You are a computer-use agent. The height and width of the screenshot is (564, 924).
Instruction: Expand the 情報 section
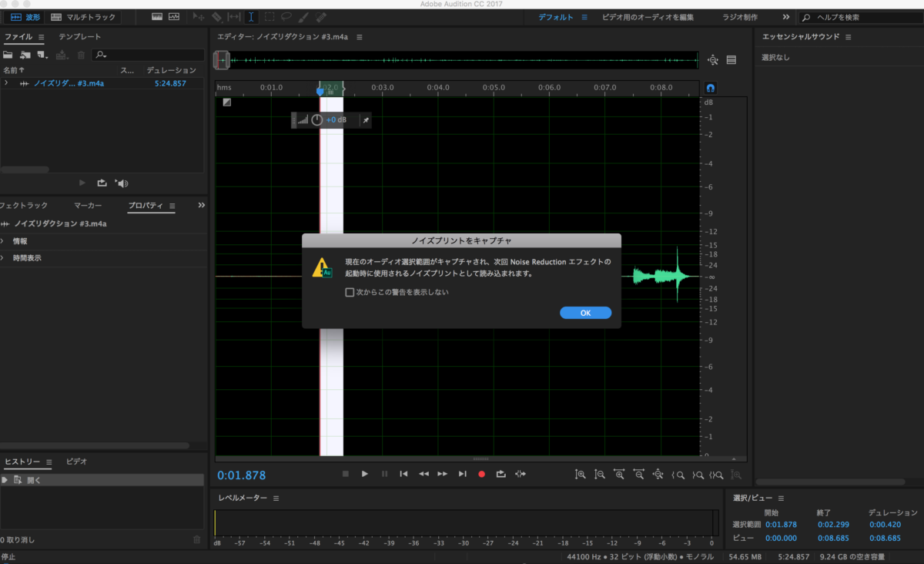(x=2, y=241)
